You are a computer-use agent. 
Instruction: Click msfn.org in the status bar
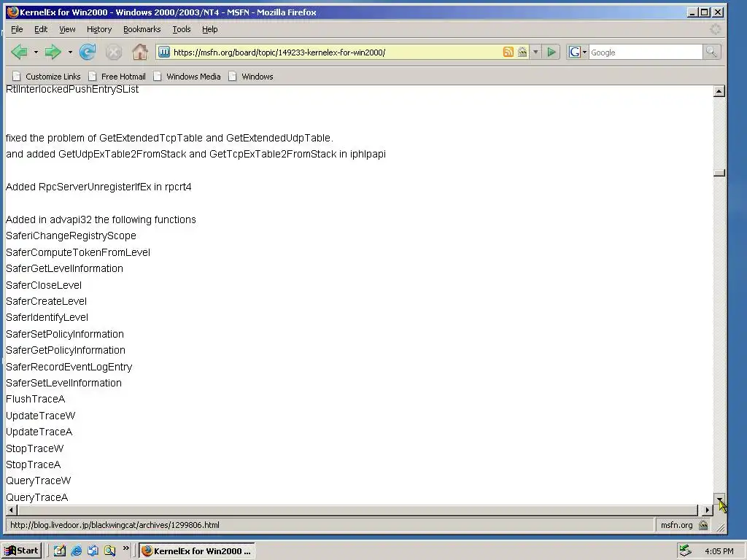click(x=676, y=525)
